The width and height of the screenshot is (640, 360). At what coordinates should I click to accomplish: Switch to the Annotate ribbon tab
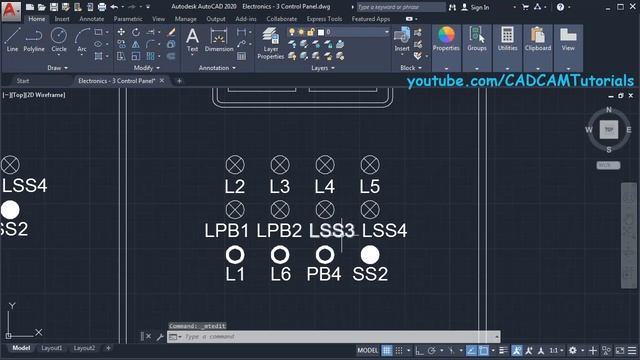(91, 19)
